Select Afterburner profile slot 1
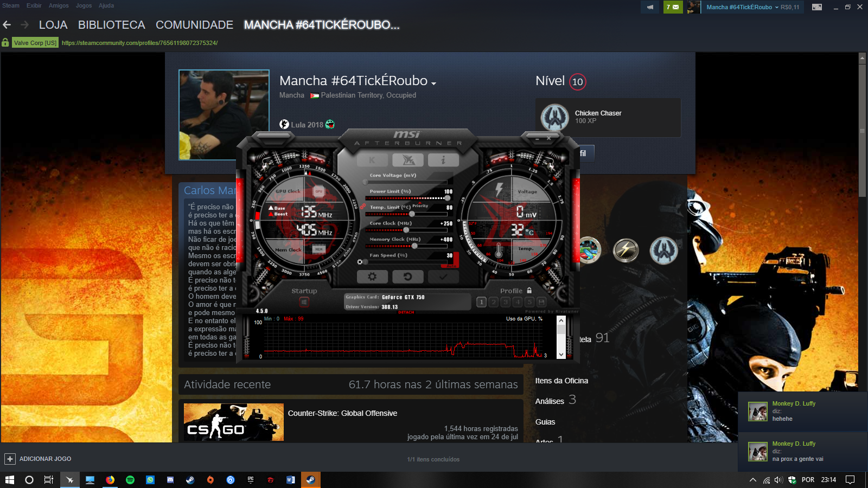The image size is (868, 488). (x=481, y=302)
